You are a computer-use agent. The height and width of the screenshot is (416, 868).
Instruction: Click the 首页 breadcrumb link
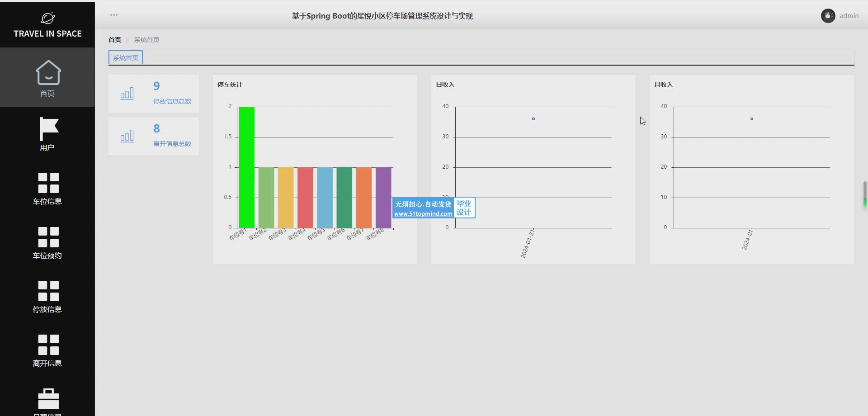[x=115, y=40]
